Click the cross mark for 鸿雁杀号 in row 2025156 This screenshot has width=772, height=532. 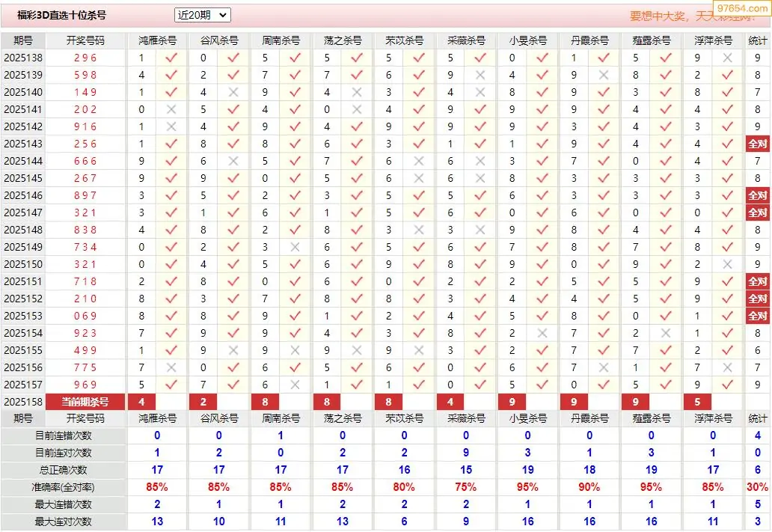click(x=171, y=367)
